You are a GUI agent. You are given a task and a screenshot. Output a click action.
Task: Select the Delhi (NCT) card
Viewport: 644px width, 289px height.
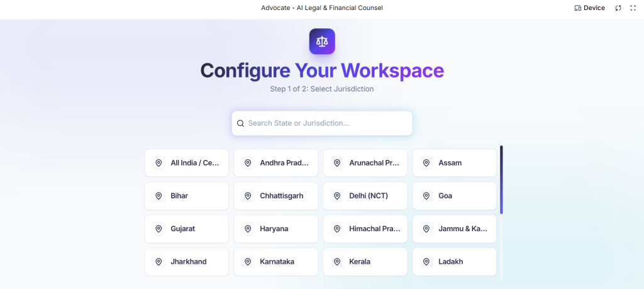tap(365, 196)
